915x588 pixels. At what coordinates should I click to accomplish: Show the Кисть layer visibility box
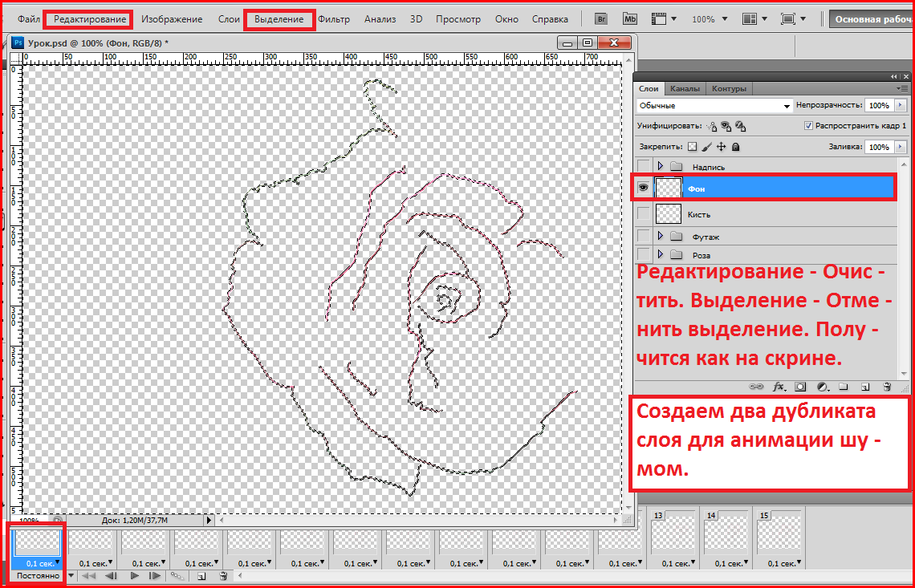[644, 214]
